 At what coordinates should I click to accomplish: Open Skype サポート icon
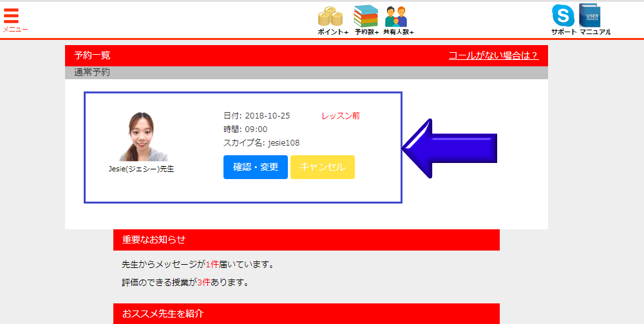click(563, 15)
